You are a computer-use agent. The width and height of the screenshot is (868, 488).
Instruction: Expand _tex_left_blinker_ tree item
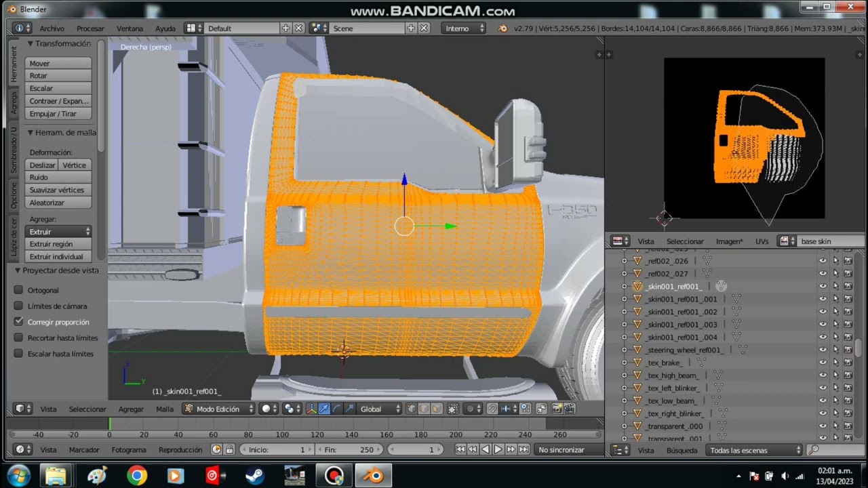624,388
